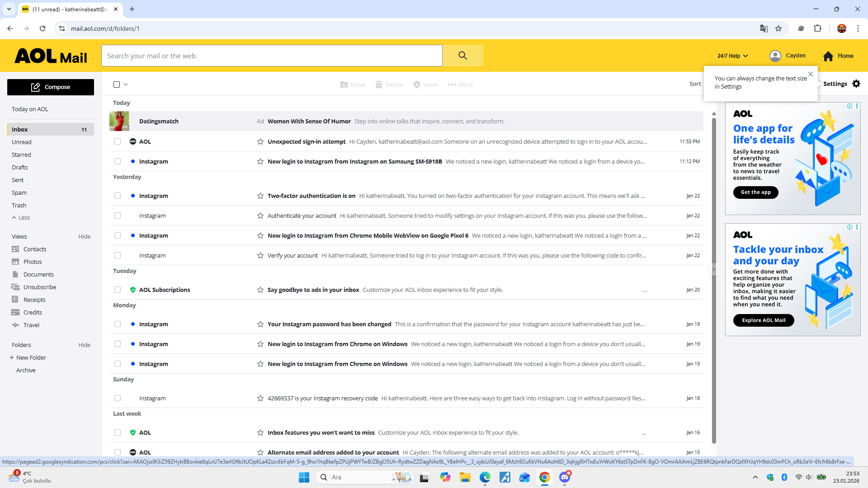Open Documents view icon in sidebar
This screenshot has height=488, width=868.
tap(15, 275)
